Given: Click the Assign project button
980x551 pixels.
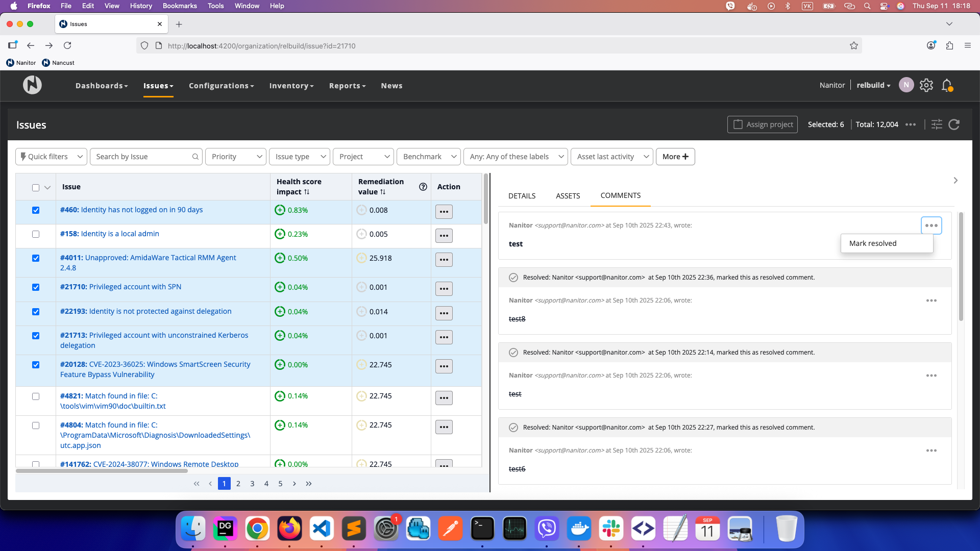Looking at the screenshot, I should click(763, 124).
